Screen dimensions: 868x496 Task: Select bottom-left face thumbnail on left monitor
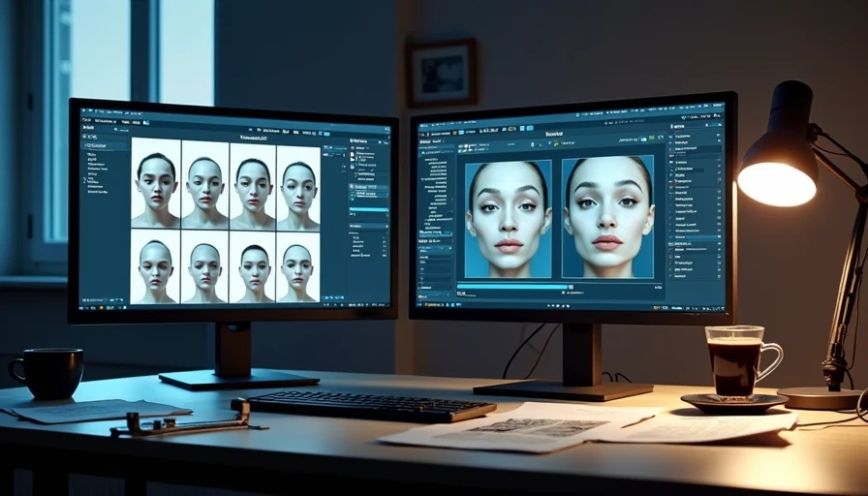[x=156, y=266]
